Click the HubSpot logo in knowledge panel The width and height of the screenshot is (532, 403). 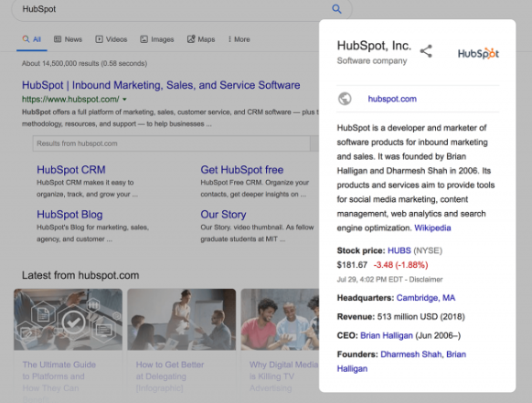(478, 54)
